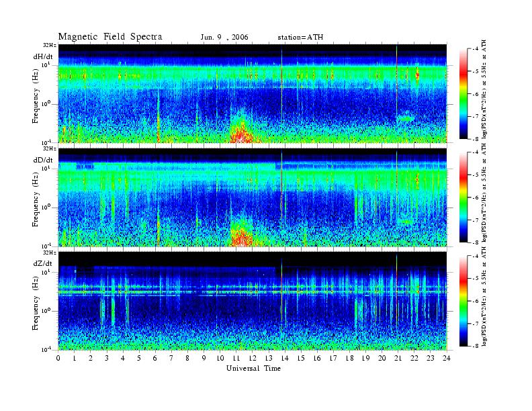532x411 pixels.
Task: Click the -8 value on dH/dt color bar
Action: click(475, 139)
